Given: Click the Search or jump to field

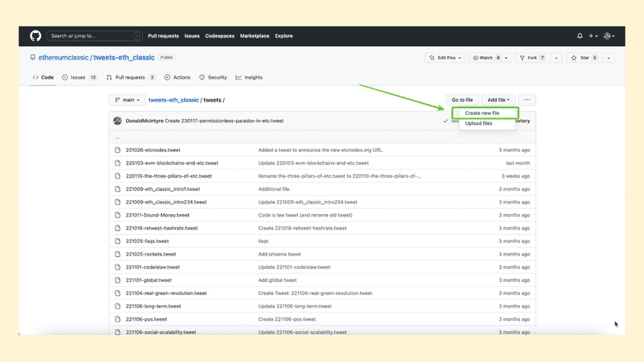Looking at the screenshot, I should (94, 36).
